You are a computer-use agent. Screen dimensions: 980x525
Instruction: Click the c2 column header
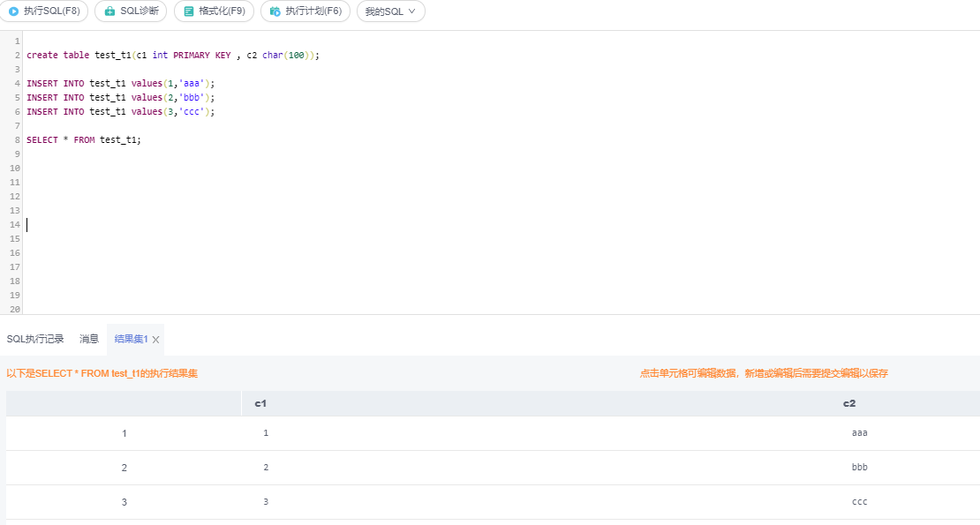click(849, 403)
